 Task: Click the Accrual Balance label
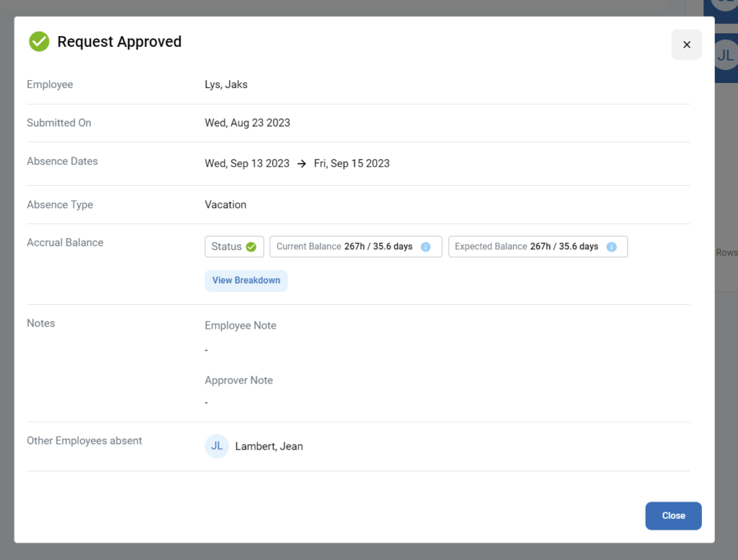(x=65, y=242)
